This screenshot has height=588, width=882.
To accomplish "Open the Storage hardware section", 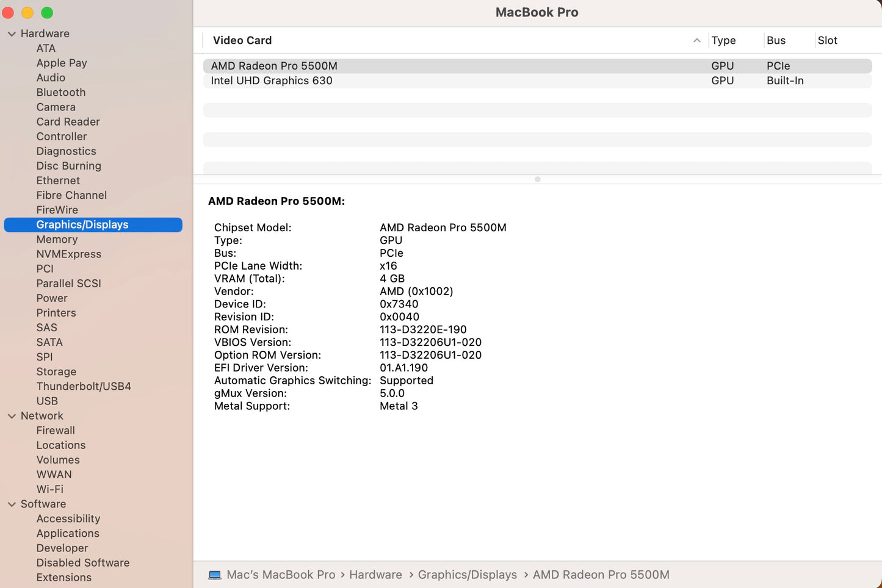I will [56, 371].
